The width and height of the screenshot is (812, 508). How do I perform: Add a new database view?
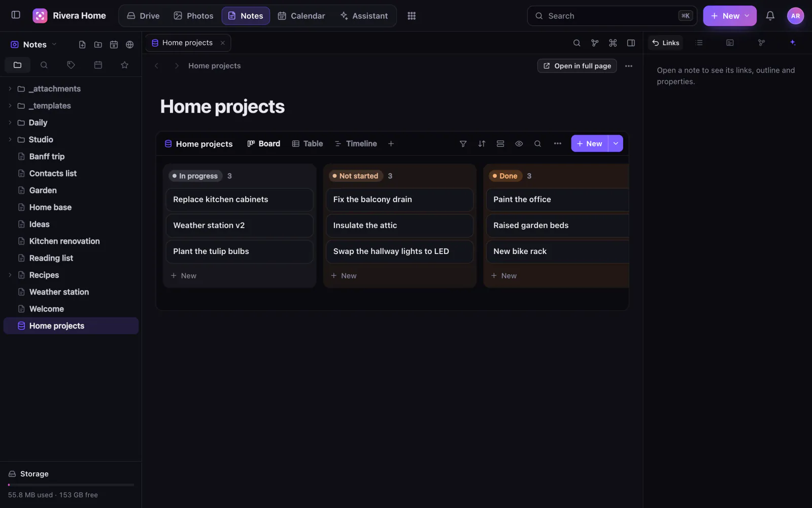pyautogui.click(x=391, y=144)
